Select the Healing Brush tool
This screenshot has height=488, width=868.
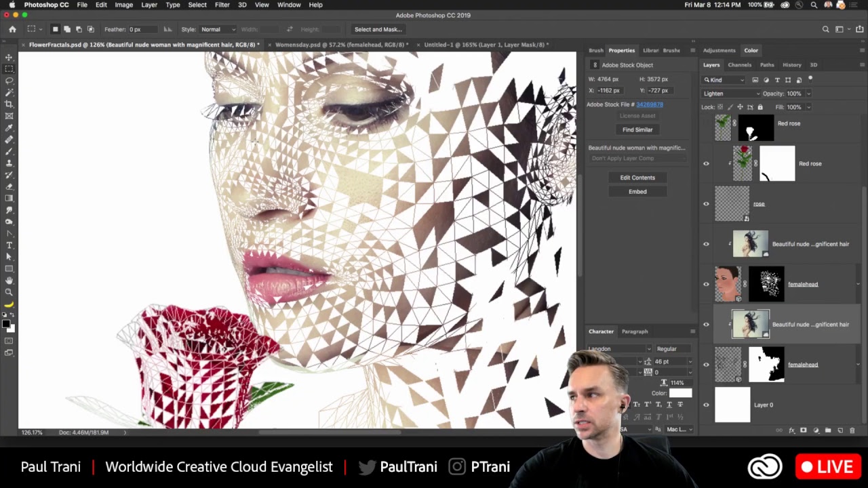click(9, 140)
